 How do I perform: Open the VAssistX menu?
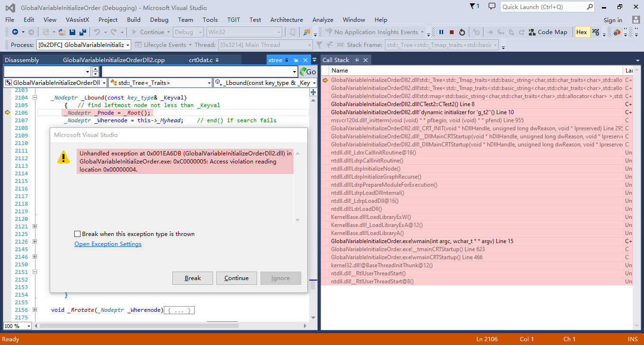(78, 20)
